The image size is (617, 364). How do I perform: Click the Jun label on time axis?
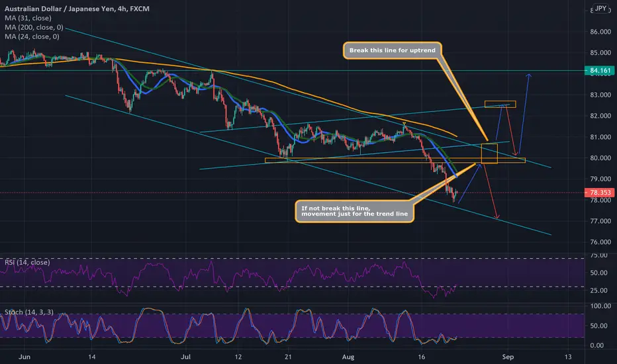tap(24, 357)
